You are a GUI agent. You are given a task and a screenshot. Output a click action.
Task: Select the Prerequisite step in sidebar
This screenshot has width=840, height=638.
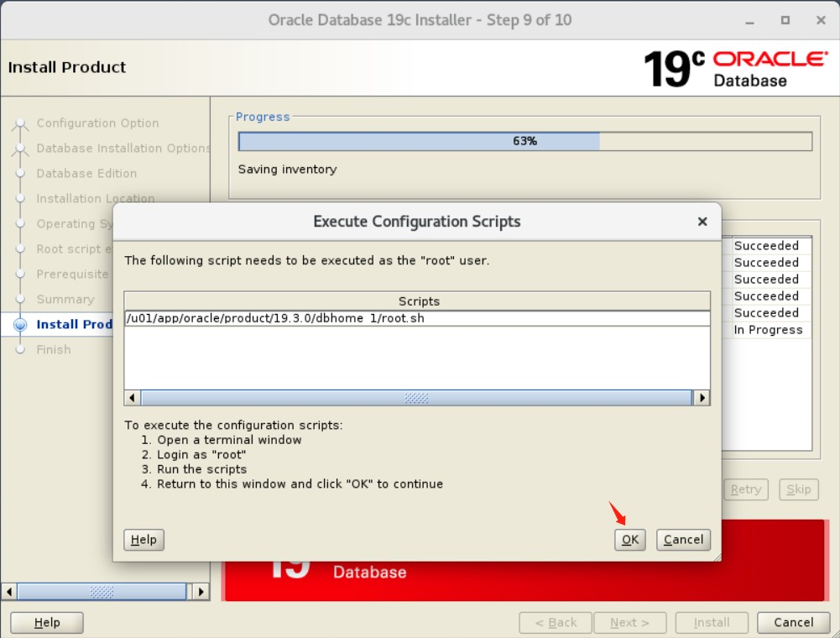(72, 275)
